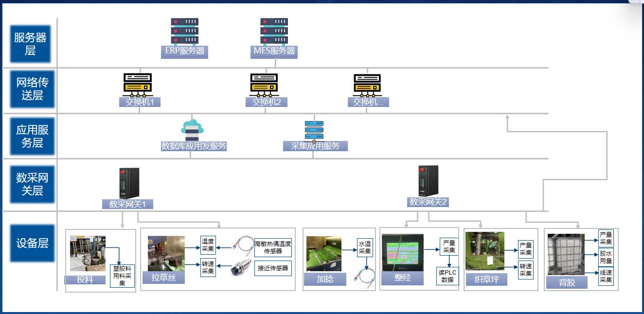
Task: Click the 服务器层 layer label
Action: 30,44
